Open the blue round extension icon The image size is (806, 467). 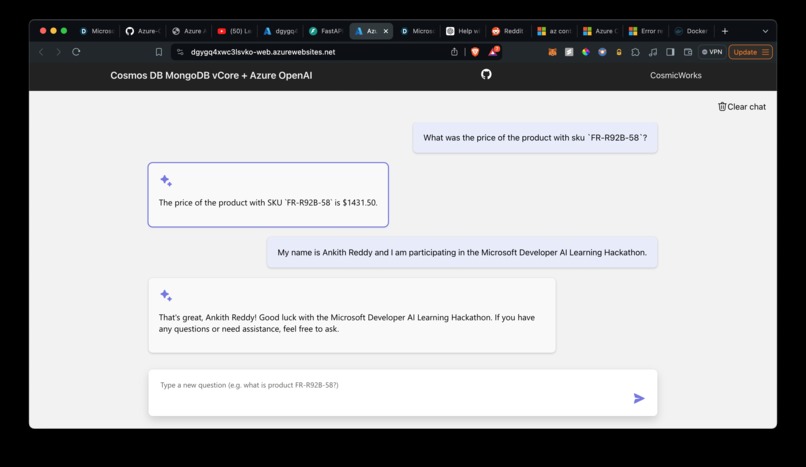[602, 52]
